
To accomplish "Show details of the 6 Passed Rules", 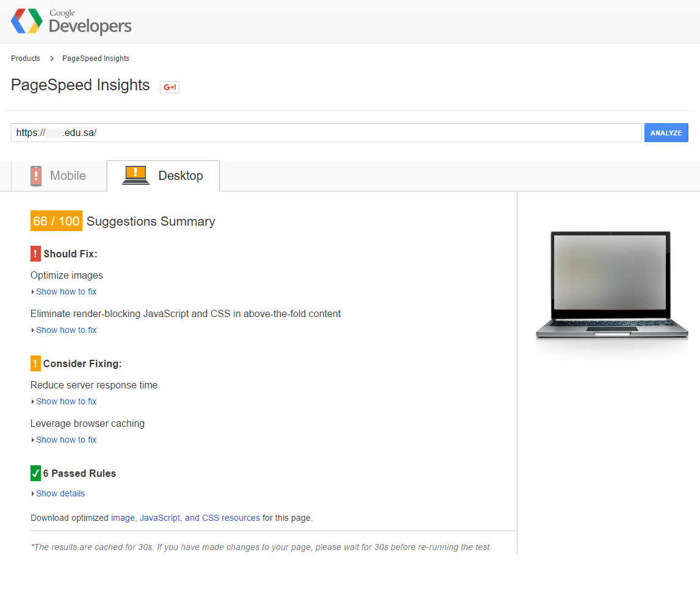I will click(60, 493).
